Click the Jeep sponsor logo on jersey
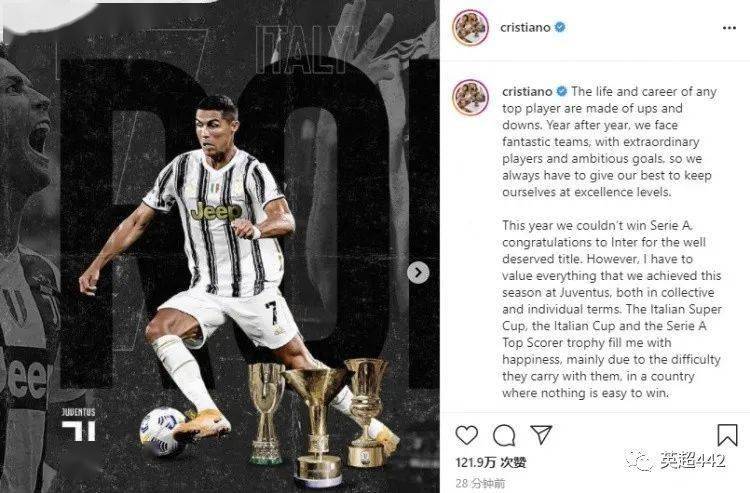The image size is (750, 493). [x=216, y=211]
